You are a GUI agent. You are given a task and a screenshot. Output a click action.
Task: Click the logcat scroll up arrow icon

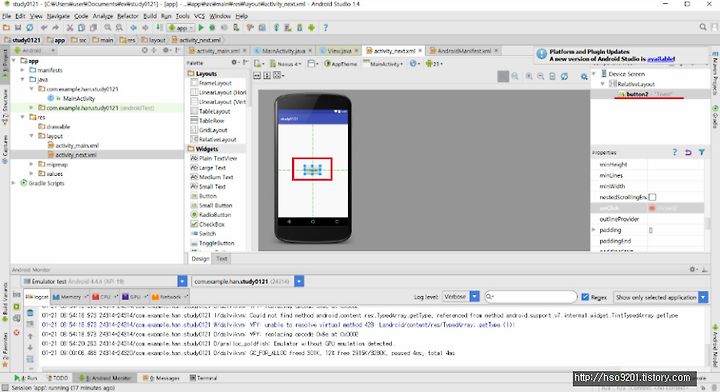point(30,336)
